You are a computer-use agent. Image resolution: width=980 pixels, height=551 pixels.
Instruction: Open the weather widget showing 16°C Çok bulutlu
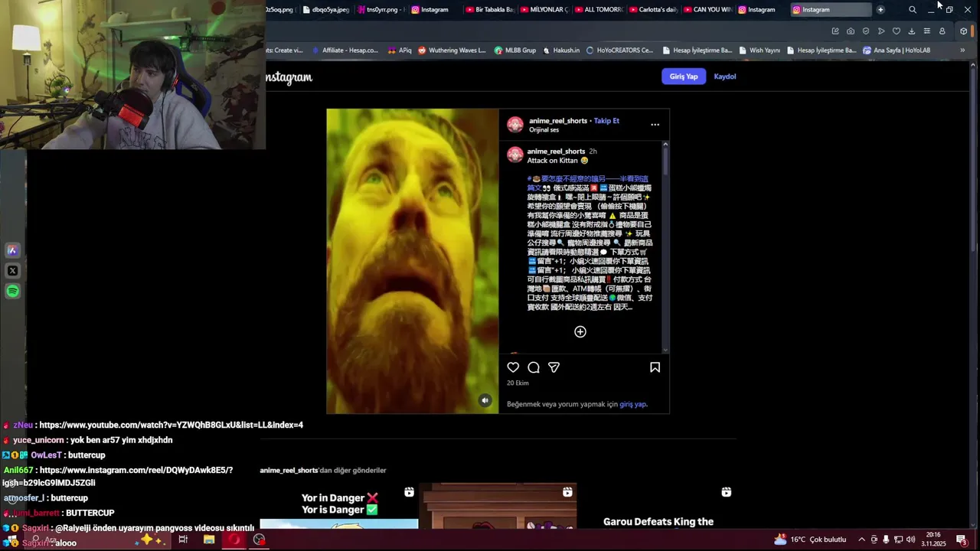click(809, 540)
